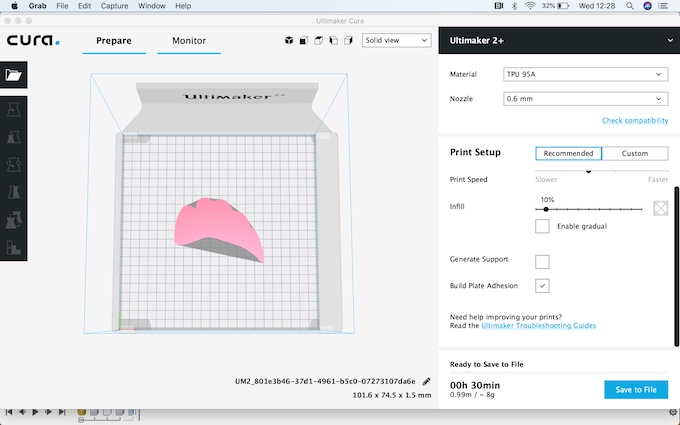Switch to the Monitor tab
This screenshot has height=425, width=680.
tap(189, 41)
